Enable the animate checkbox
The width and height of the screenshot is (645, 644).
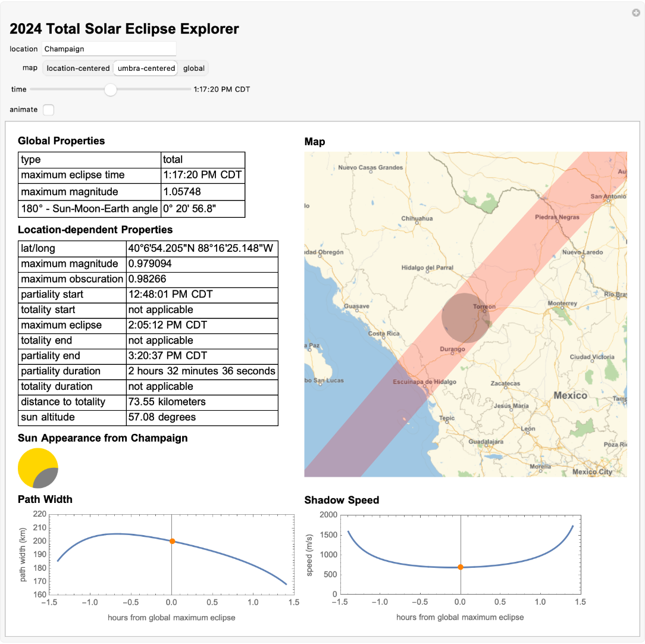pyautogui.click(x=48, y=110)
